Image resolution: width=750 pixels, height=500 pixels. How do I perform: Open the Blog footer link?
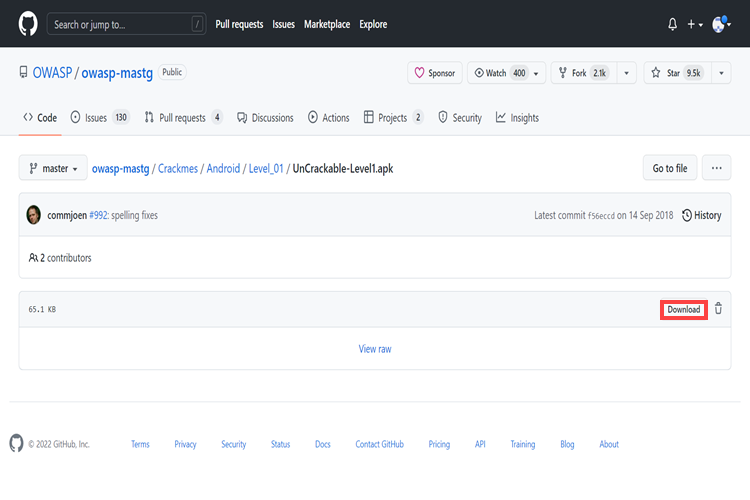coord(567,444)
